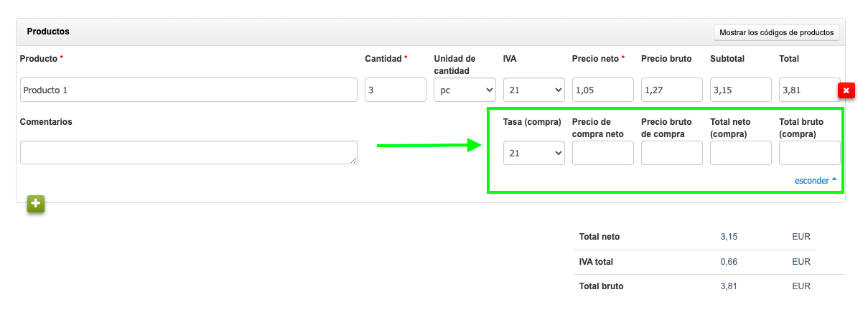
Task: Click Mostrar los códigos de productos button
Action: (x=776, y=32)
